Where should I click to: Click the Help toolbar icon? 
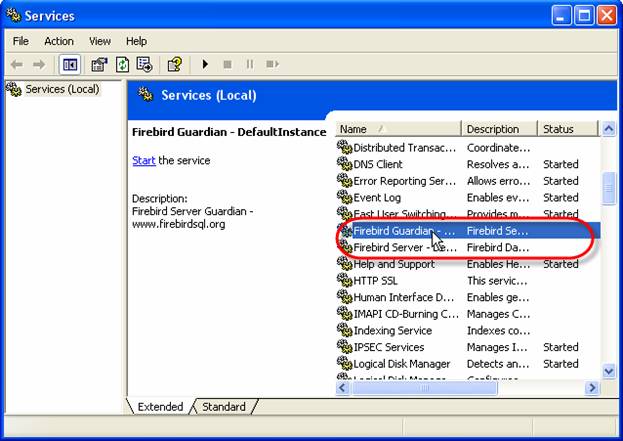point(174,65)
